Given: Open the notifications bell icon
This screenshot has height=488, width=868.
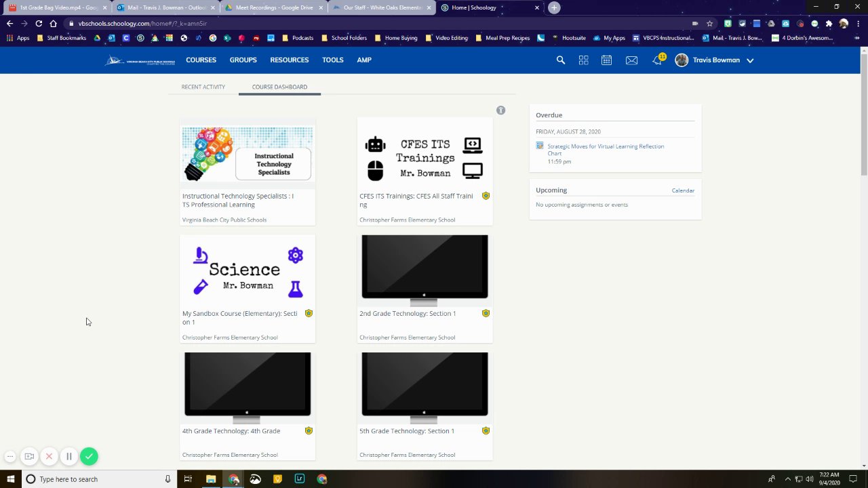Looking at the screenshot, I should (657, 60).
